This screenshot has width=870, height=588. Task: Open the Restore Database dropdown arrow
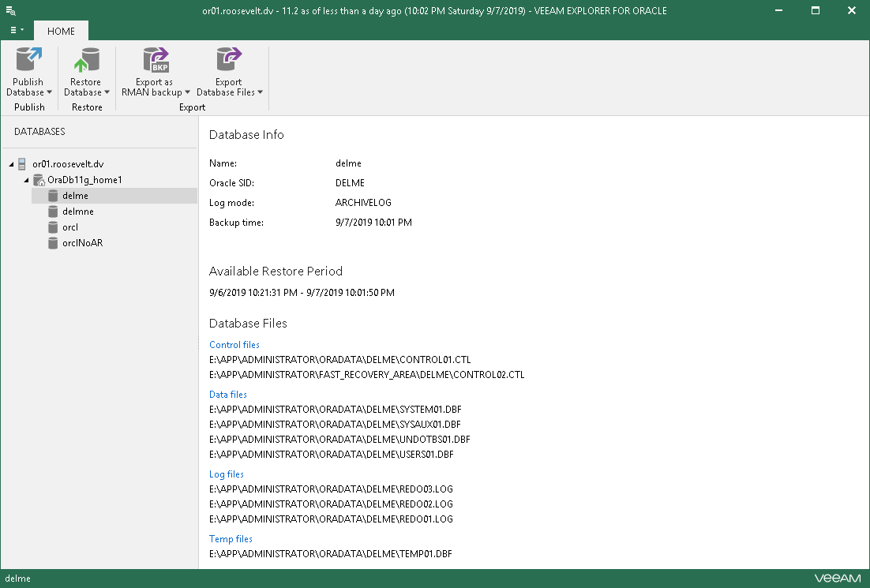pos(107,92)
